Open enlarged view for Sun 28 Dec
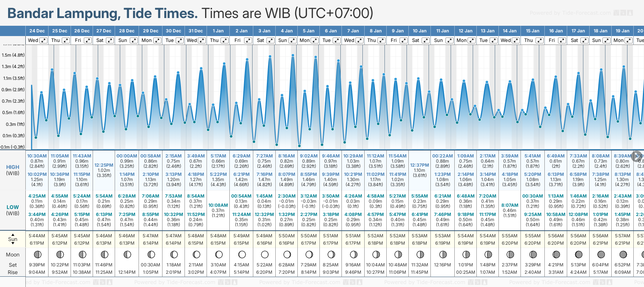 [x=133, y=40]
